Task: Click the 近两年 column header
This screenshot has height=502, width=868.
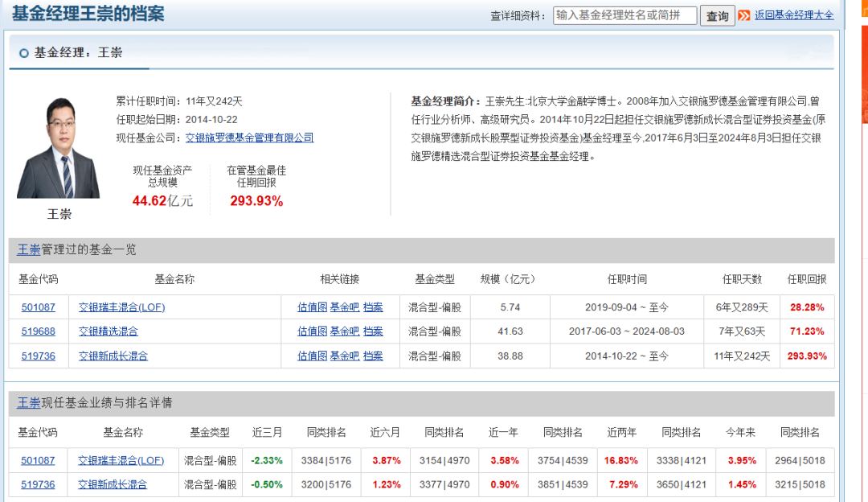Action: click(621, 432)
